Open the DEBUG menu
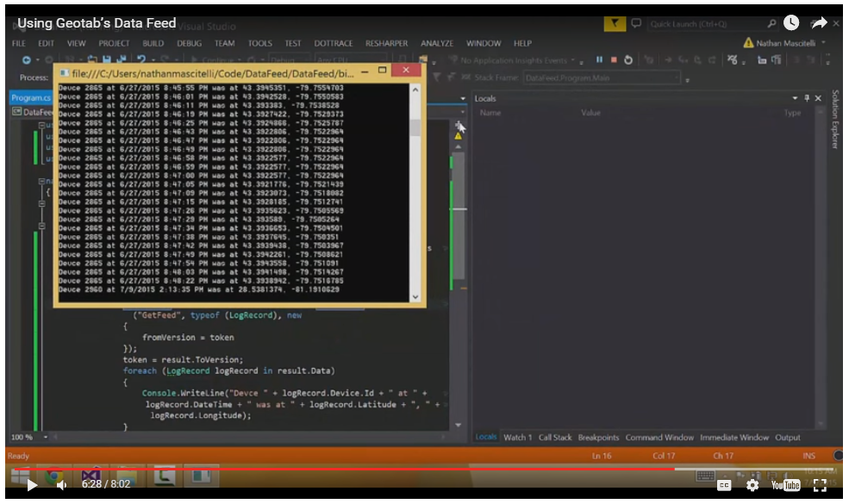Image resolution: width=849 pixels, height=504 pixels. [x=189, y=43]
